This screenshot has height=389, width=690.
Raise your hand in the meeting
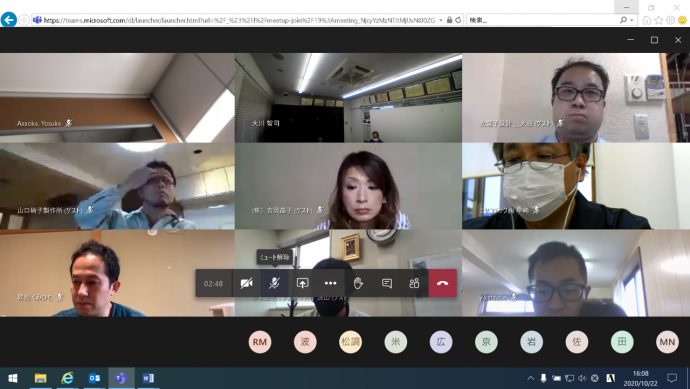358,283
